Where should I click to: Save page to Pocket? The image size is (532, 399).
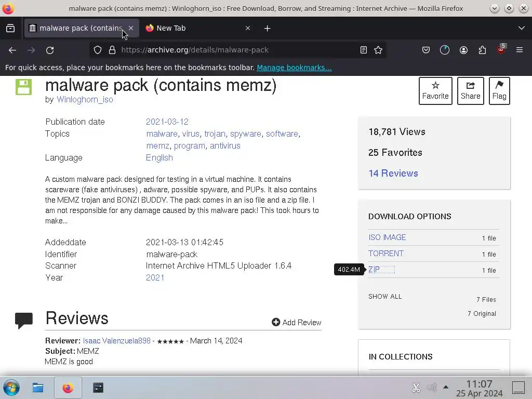426,50
